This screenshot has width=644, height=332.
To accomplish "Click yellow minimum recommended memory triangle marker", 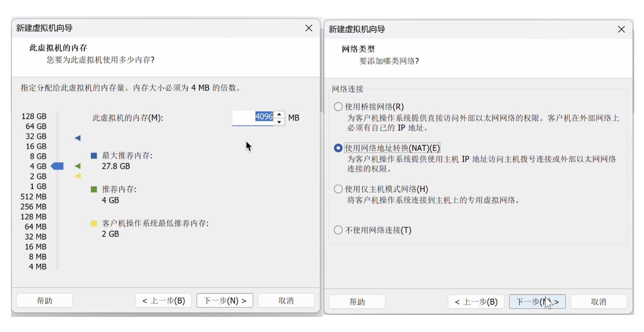I will pos(78,176).
